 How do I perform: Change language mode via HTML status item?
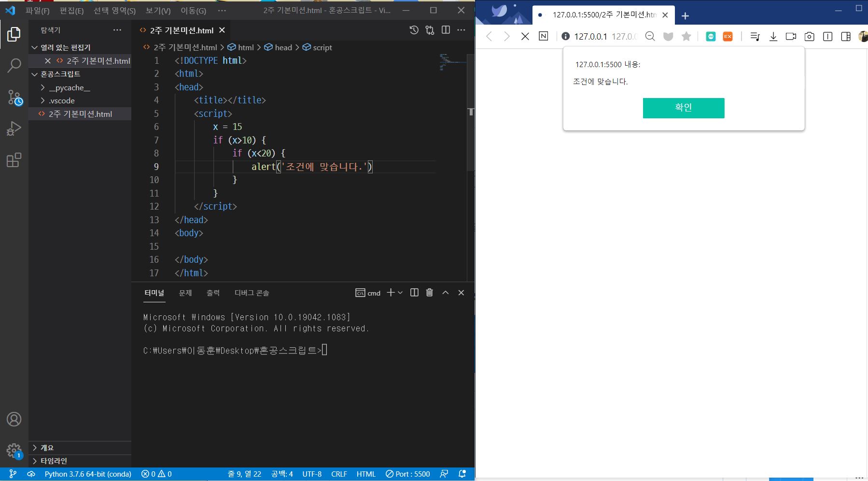pyautogui.click(x=366, y=474)
